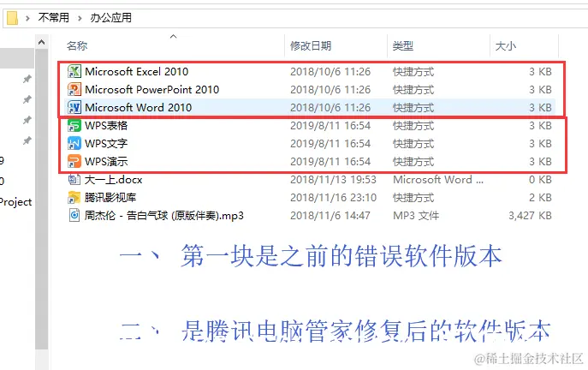588x370 pixels.
Task: Select the WPS演示 shortcut icon
Action: tap(74, 161)
